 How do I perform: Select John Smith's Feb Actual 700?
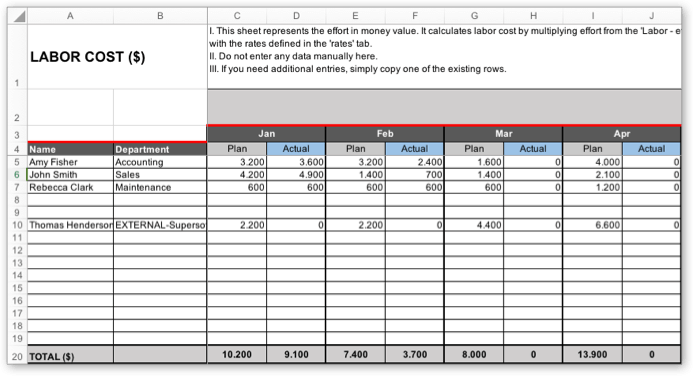(414, 175)
